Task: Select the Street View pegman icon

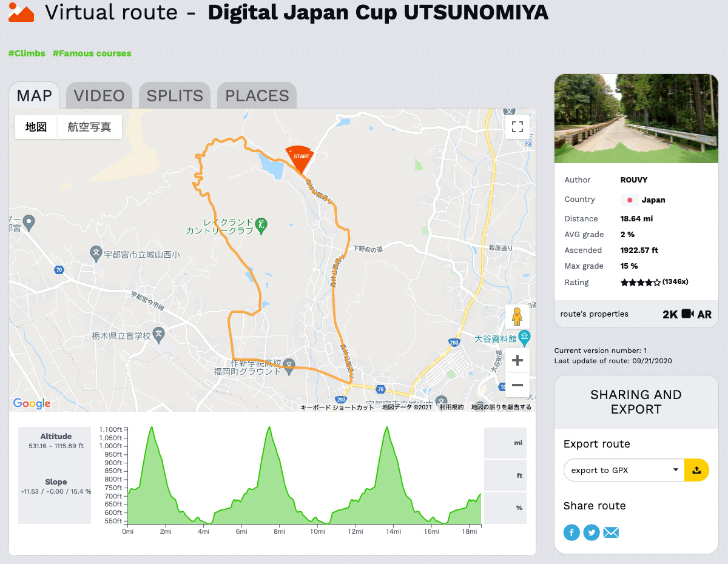Action: (x=517, y=317)
